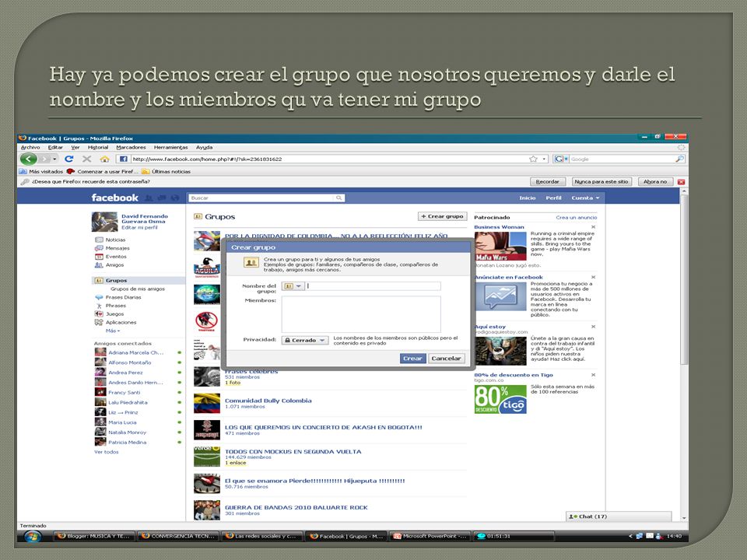Click magnifier icon in Facebook Buscar box

tap(338, 198)
